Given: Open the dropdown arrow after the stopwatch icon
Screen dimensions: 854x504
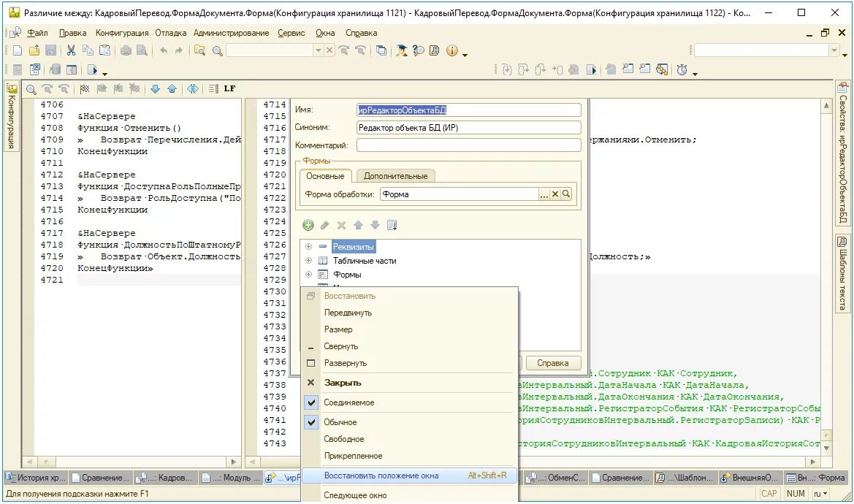Looking at the screenshot, I should click(695, 74).
